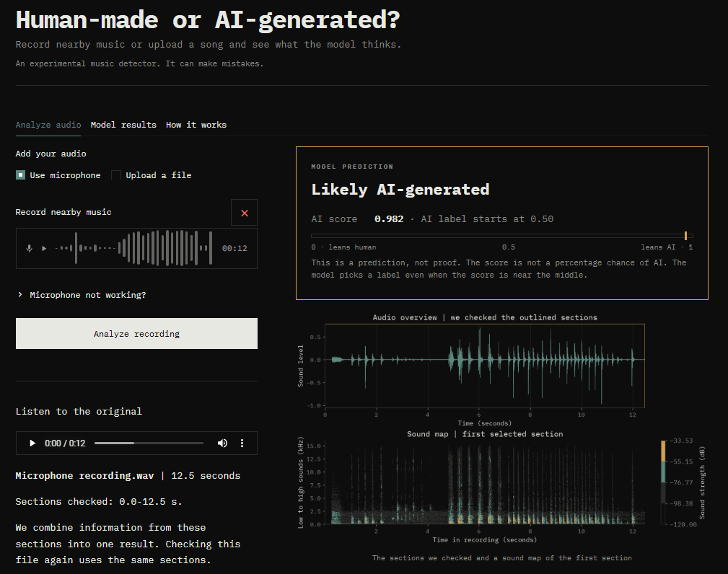Click the 'Listen to the original' heading
Screen dimensions: 728x574
pyautogui.click(x=79, y=412)
